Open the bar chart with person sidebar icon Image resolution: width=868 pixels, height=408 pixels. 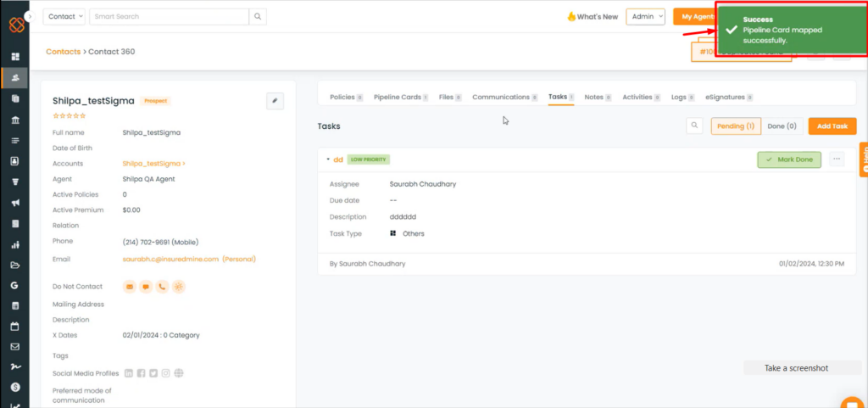coord(15,244)
